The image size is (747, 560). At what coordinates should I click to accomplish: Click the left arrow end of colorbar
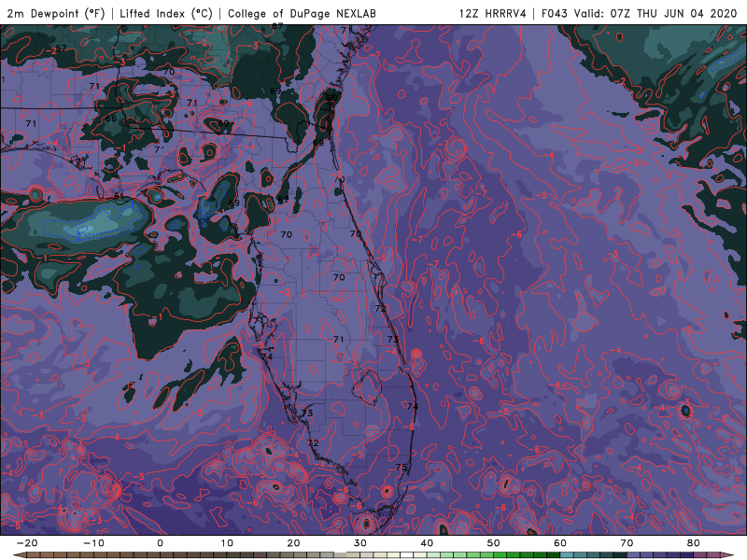19,555
